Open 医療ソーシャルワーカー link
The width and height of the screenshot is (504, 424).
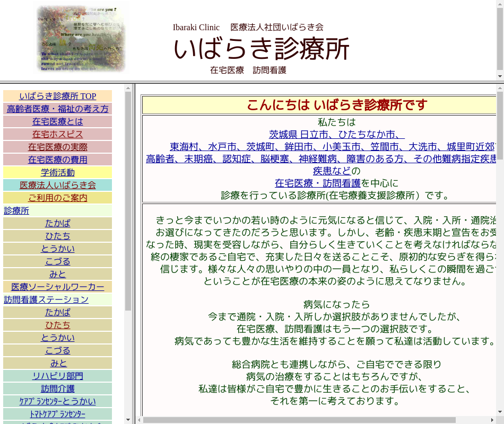(x=57, y=287)
